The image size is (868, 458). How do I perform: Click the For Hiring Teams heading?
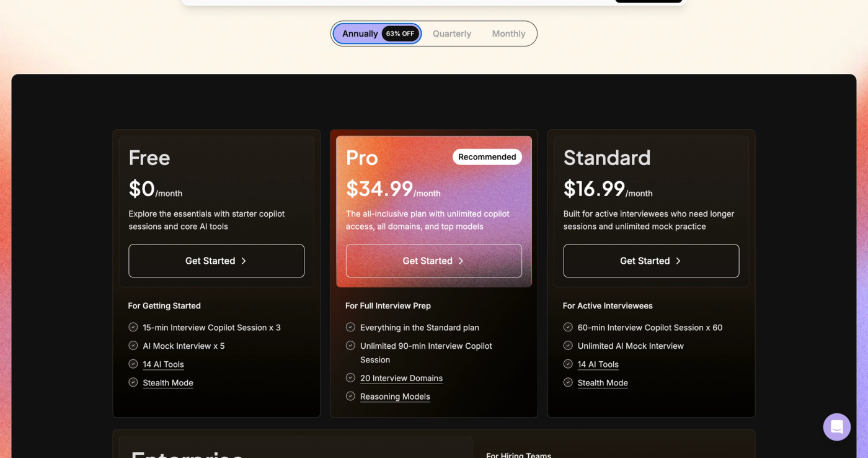pyautogui.click(x=518, y=455)
